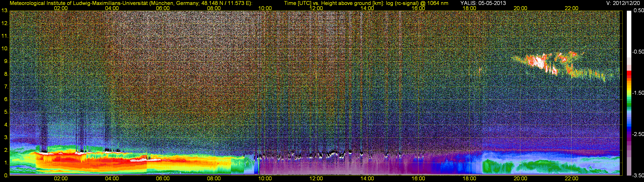
Task: Select the 22:00 label on top time axis
Action: [571, 8]
